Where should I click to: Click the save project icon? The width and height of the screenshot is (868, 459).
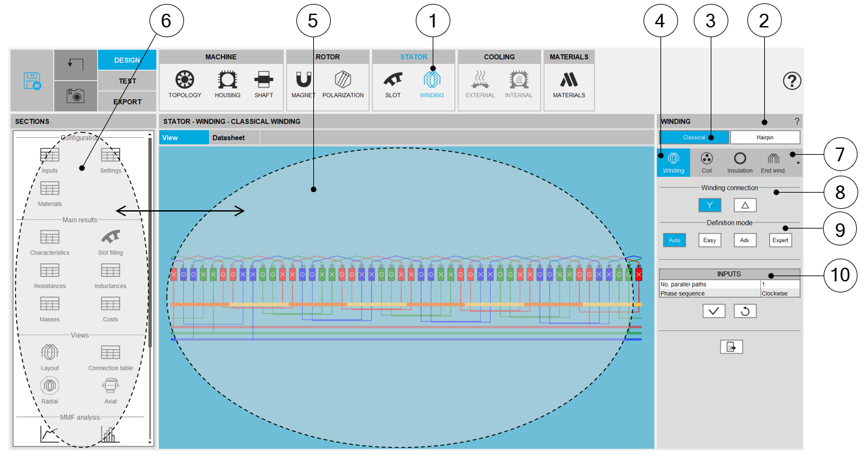tap(32, 81)
